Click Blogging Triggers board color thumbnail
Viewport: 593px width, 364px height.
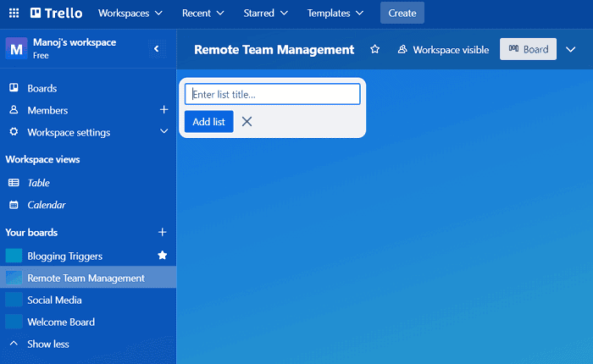[14, 256]
